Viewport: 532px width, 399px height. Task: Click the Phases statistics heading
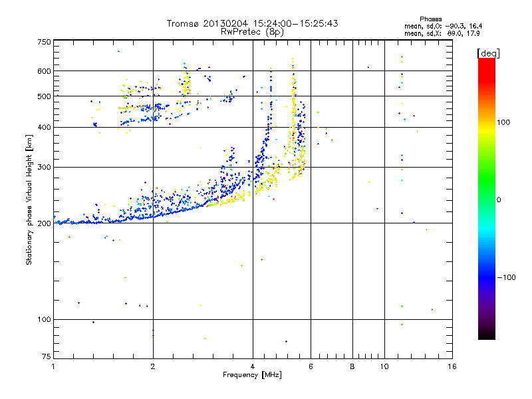click(430, 19)
